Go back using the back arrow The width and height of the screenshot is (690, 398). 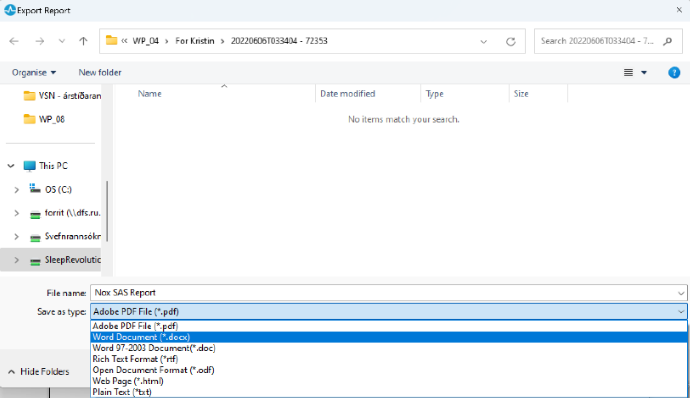(x=14, y=41)
